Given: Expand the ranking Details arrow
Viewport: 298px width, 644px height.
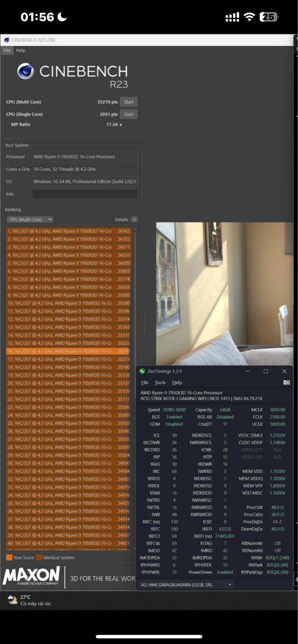Looking at the screenshot, I should 134,219.
